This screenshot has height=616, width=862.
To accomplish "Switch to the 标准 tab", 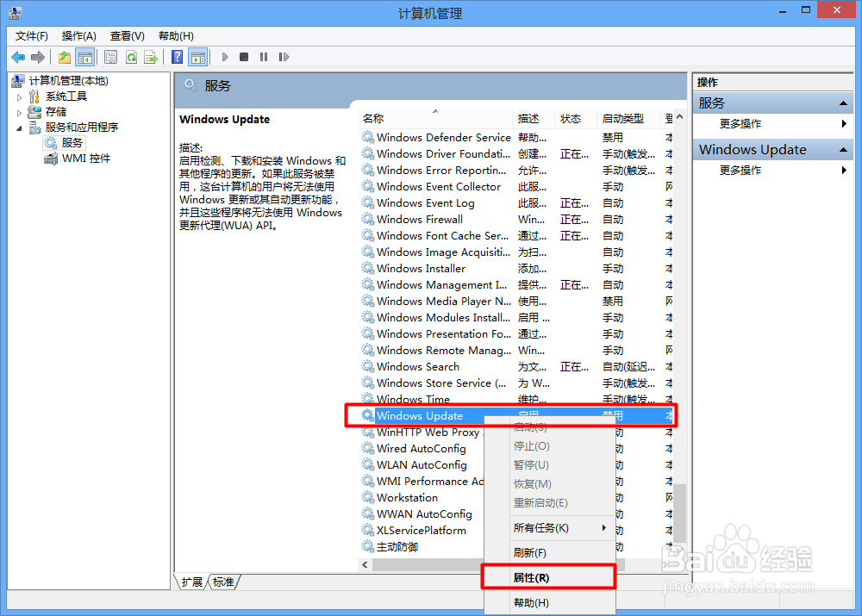I will (x=223, y=582).
